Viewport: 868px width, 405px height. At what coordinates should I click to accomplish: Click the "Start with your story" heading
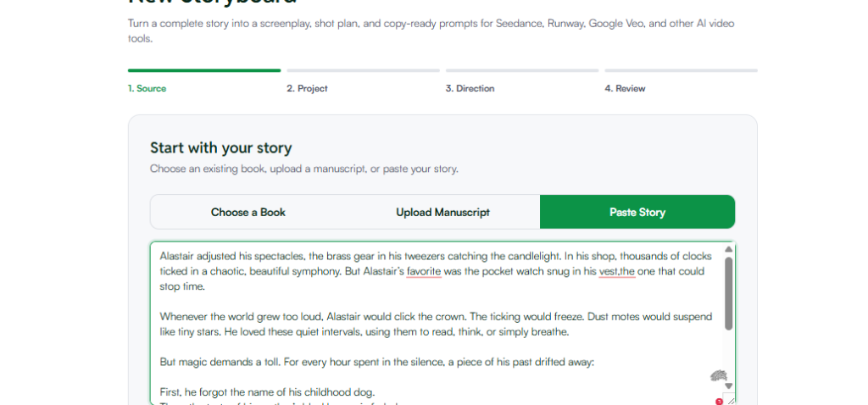(221, 148)
